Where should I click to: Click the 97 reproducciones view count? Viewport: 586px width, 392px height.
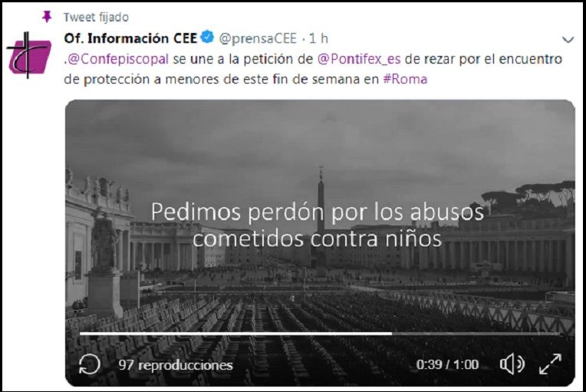pos(176,365)
